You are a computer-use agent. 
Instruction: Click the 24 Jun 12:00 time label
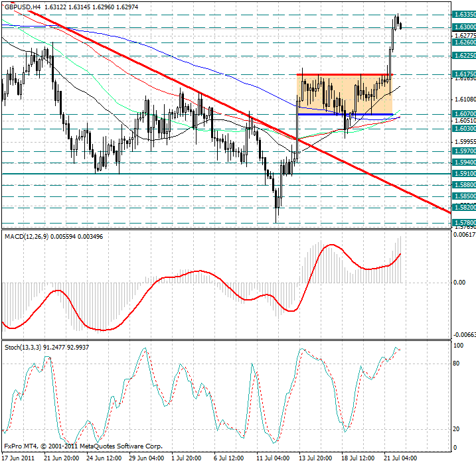(104, 458)
